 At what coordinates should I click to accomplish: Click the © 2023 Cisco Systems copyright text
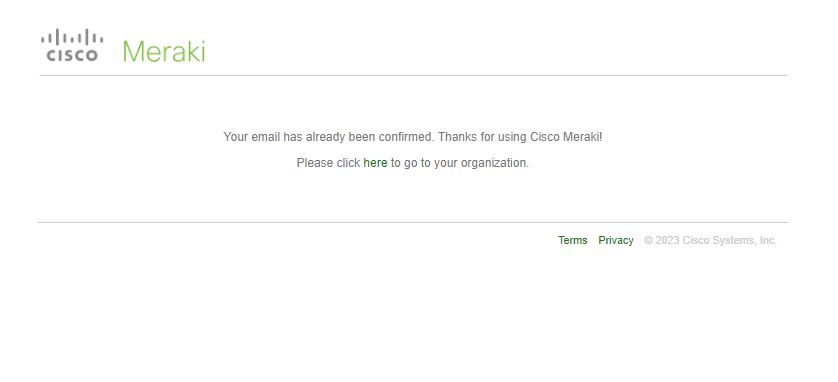click(710, 240)
